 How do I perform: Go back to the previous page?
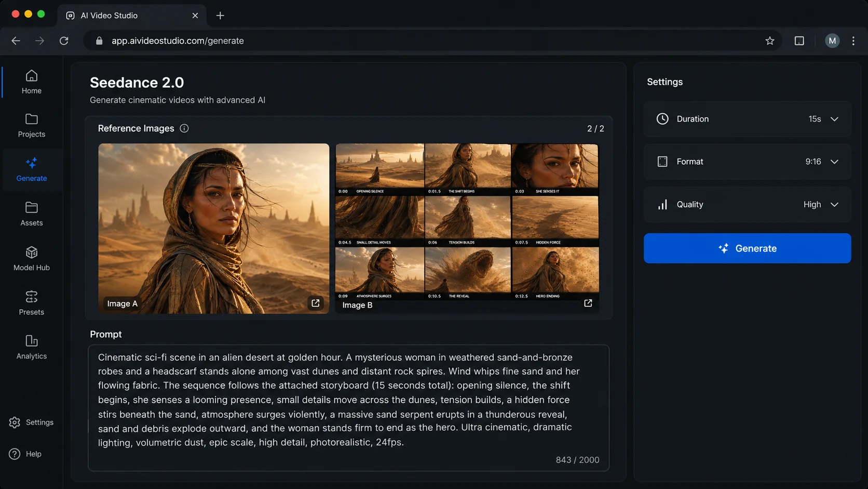pyautogui.click(x=16, y=41)
